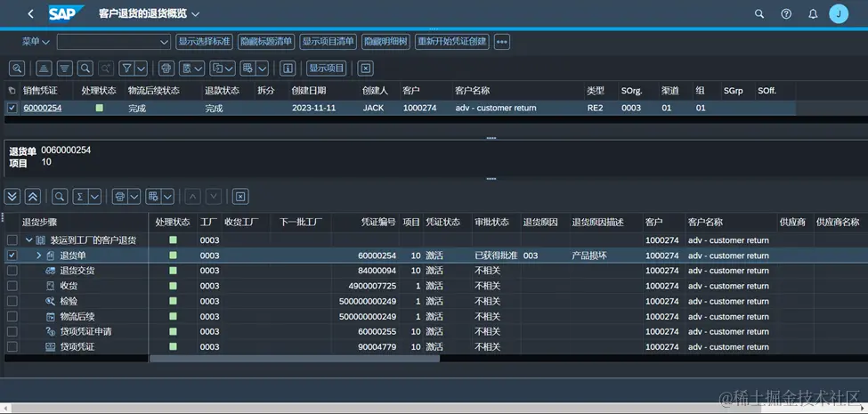868x414 pixels.
Task: Sort ascending in the upper toolbar
Action: click(45, 68)
